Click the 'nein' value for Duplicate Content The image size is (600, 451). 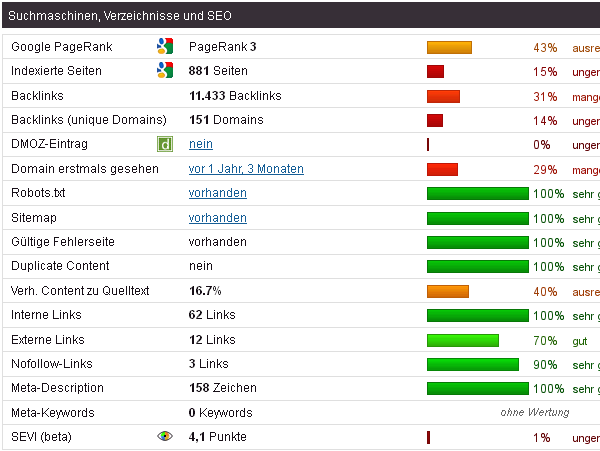coord(201,266)
